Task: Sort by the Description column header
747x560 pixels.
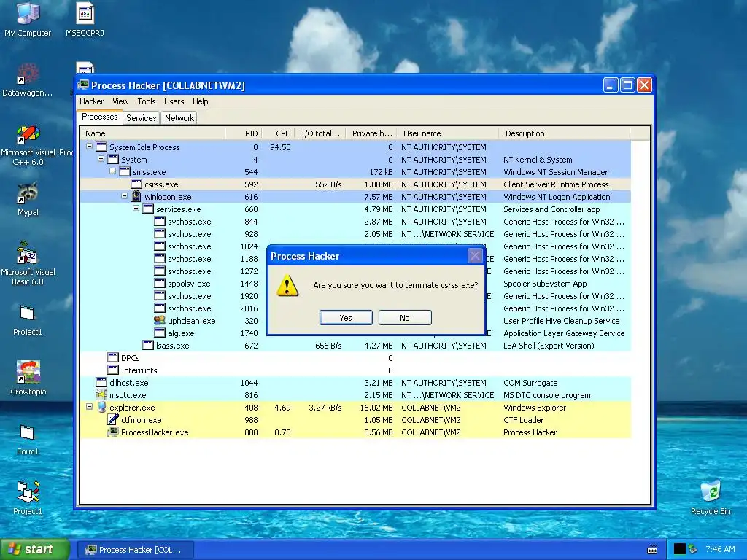Action: (x=564, y=133)
